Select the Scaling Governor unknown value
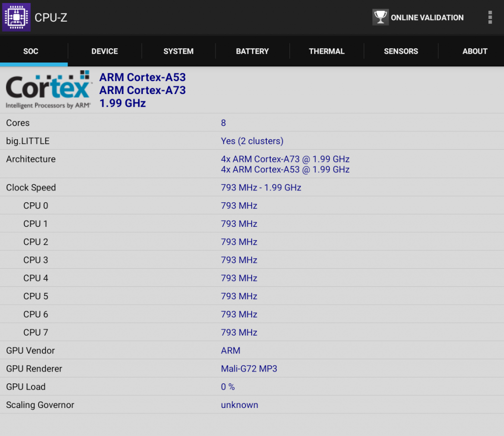 240,405
